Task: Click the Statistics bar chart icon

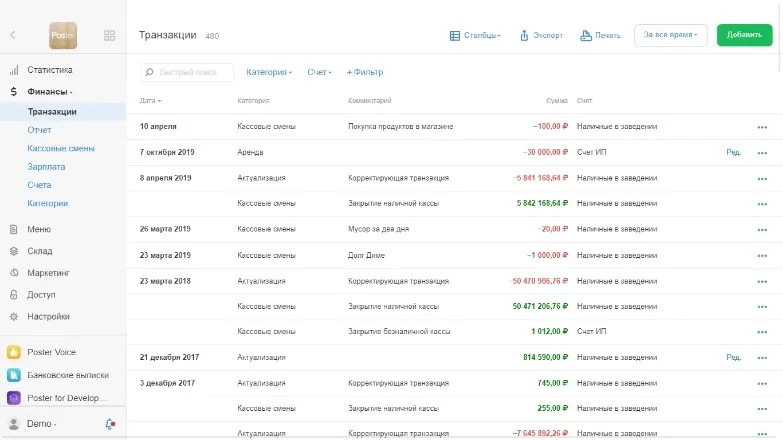Action: pos(14,70)
